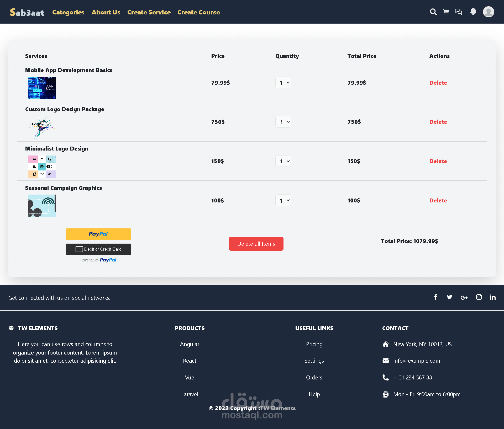The image size is (504, 429).
Task: Open the chat messages icon
Action: click(459, 12)
